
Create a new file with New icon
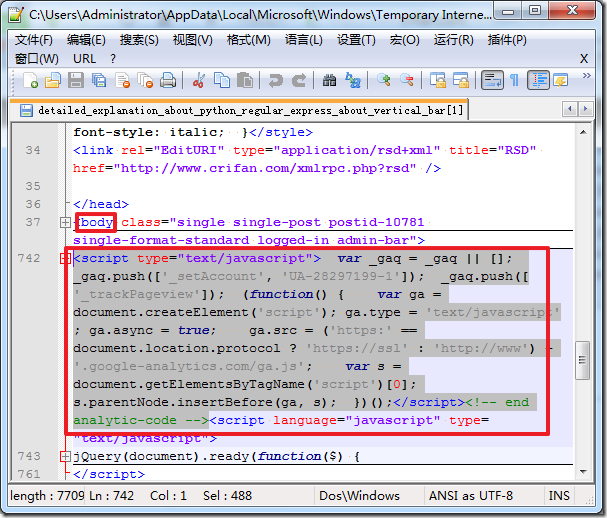pos(30,81)
